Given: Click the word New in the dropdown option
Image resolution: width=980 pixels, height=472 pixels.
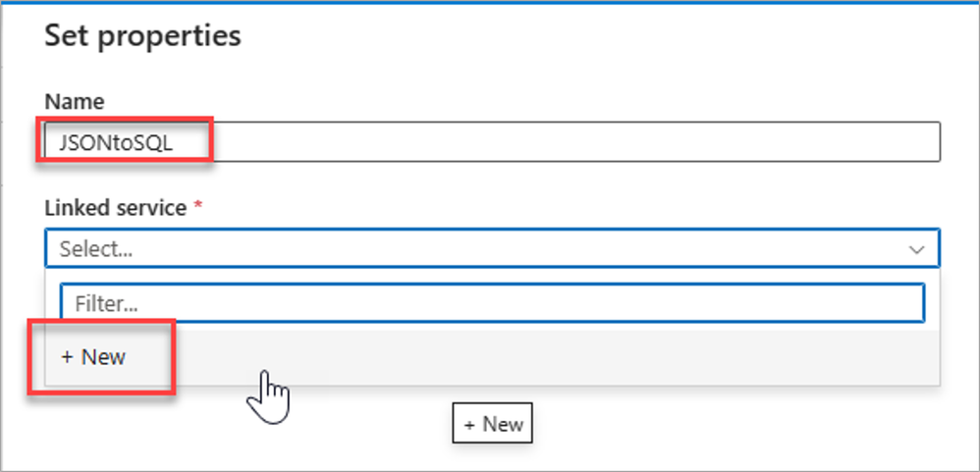Looking at the screenshot, I should tap(103, 357).
